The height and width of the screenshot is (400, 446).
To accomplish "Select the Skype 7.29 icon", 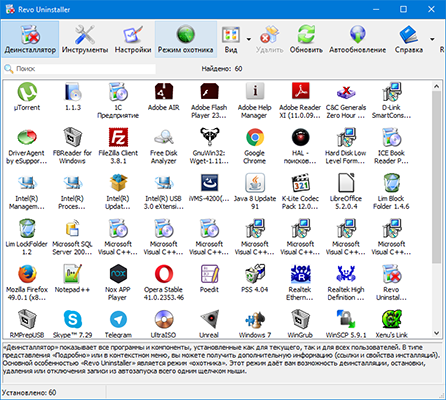I will pos(72,319).
